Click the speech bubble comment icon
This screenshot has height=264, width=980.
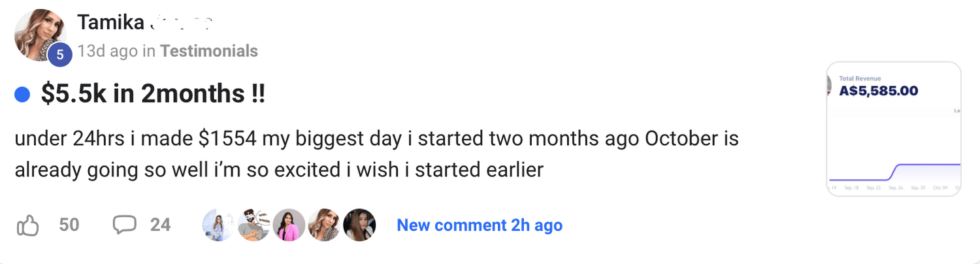(124, 225)
